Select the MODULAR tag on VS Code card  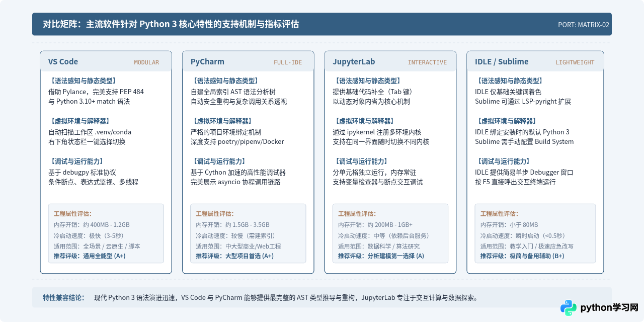146,62
